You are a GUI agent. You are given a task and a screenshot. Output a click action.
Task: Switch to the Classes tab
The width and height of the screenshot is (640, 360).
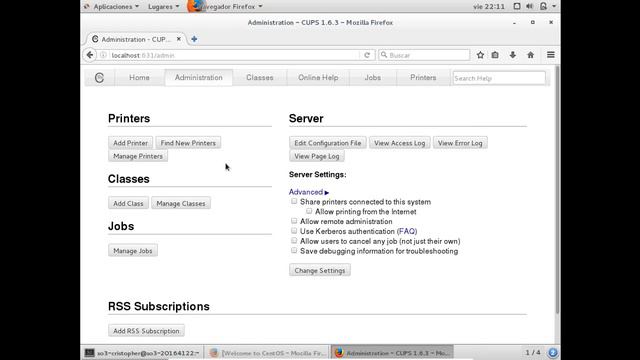click(x=260, y=78)
